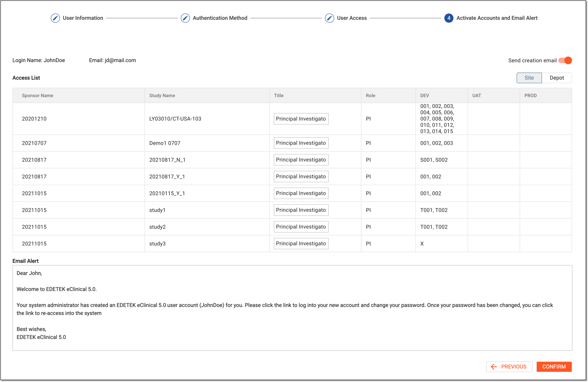Click the PROD column header
The height and width of the screenshot is (382, 588).
tap(530, 96)
